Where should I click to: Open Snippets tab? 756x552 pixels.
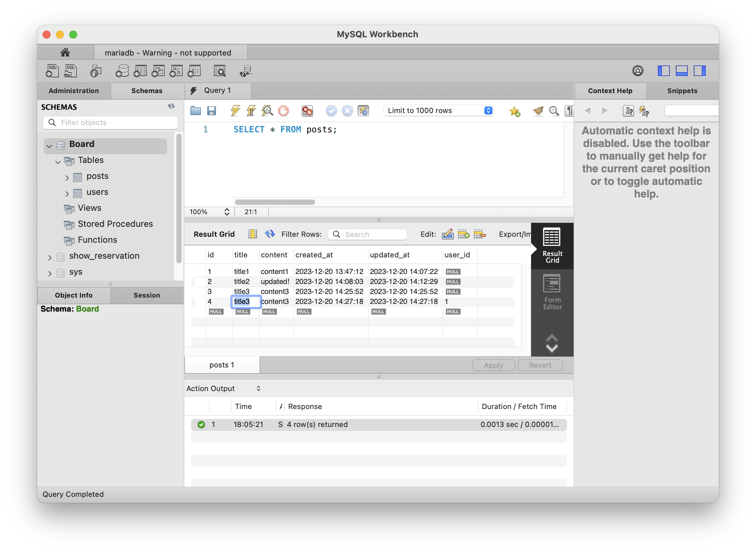682,91
